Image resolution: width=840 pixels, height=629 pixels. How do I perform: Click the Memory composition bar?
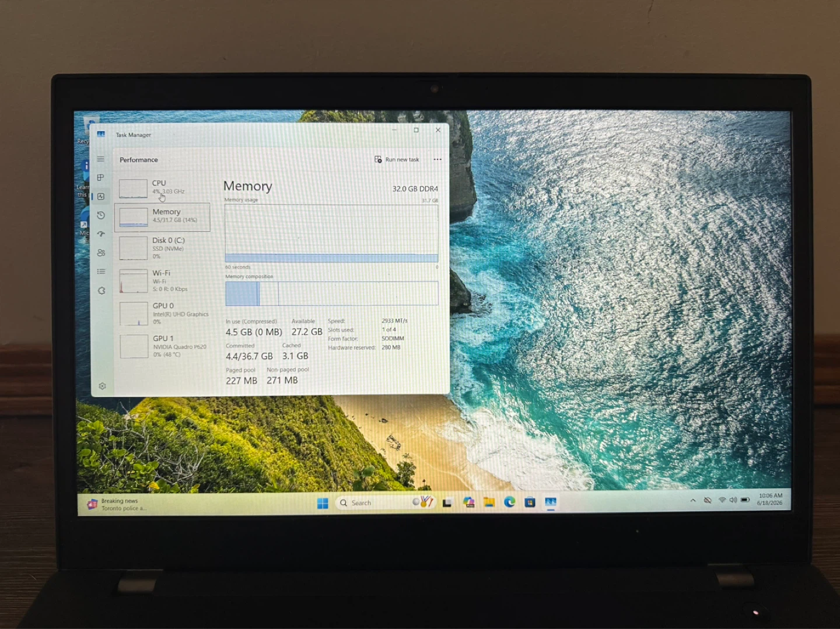tap(331, 293)
